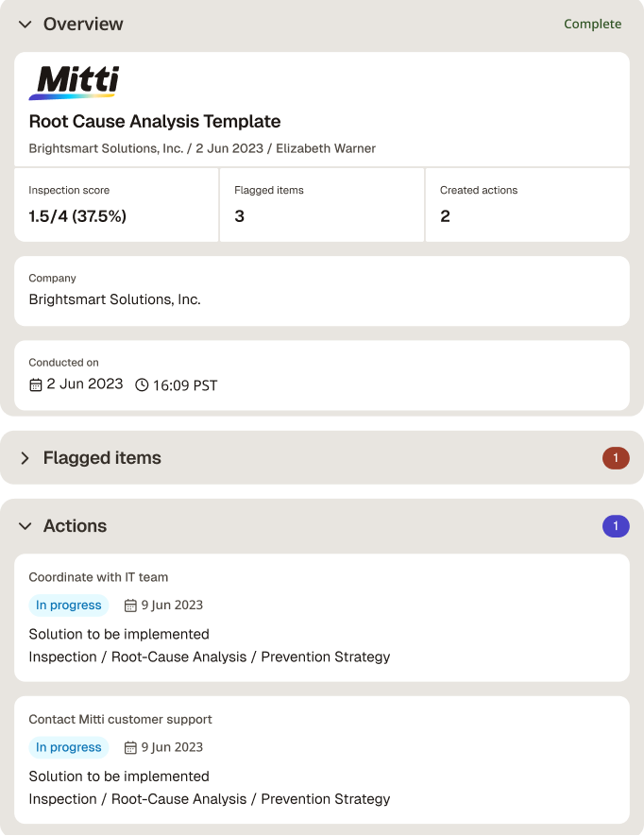Open the Created actions count card
The image size is (644, 836).
pyautogui.click(x=528, y=205)
